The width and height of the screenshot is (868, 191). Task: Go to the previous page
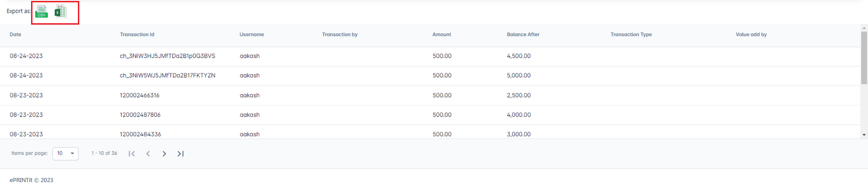pyautogui.click(x=148, y=154)
